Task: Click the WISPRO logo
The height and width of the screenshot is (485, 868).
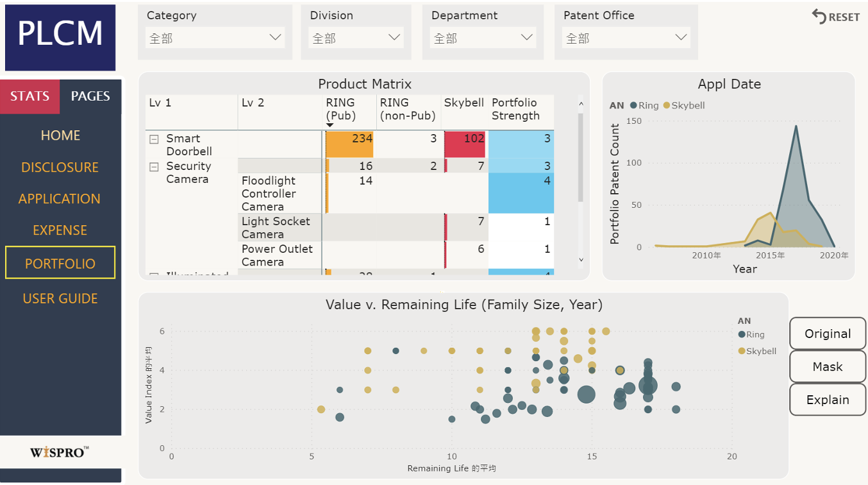Action: tap(60, 452)
